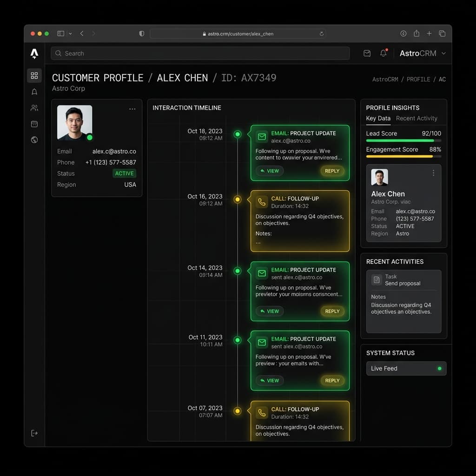Click Alex Chen's large profile photo
The width and height of the screenshot is (476, 476).
[75, 123]
